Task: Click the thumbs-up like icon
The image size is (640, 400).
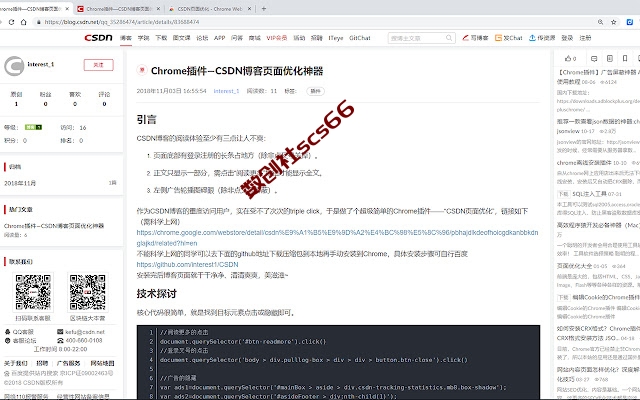Action: coord(568,58)
